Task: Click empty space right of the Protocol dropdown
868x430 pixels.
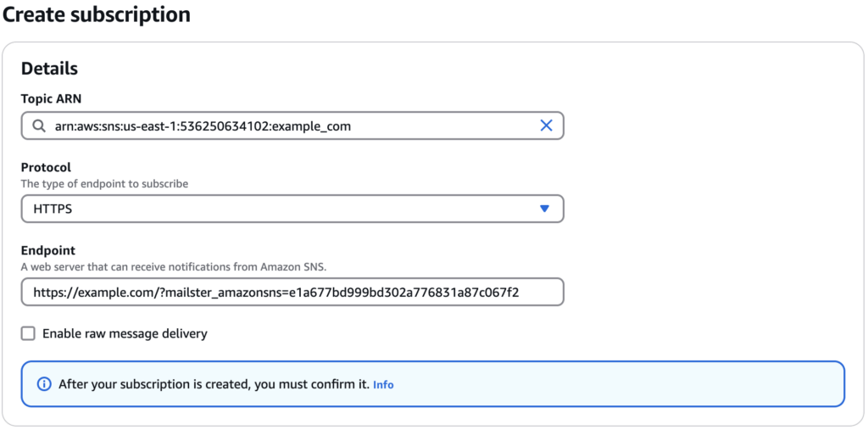Action: point(704,209)
